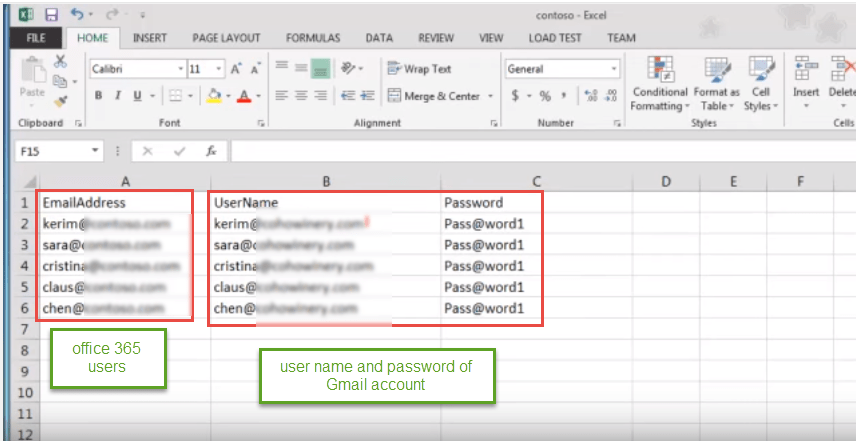Click Accounting dollar format icon
The image size is (856, 441).
tap(515, 96)
